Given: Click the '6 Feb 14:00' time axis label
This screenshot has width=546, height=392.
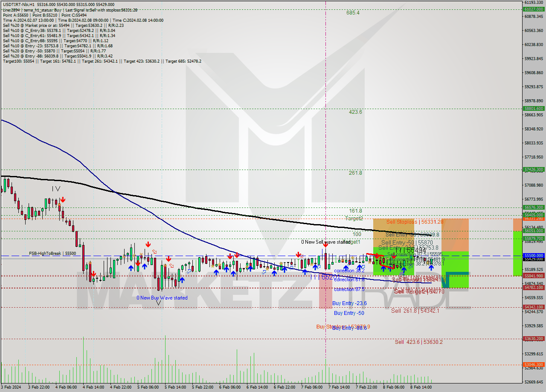Looking at the screenshot, I should 257,387.
